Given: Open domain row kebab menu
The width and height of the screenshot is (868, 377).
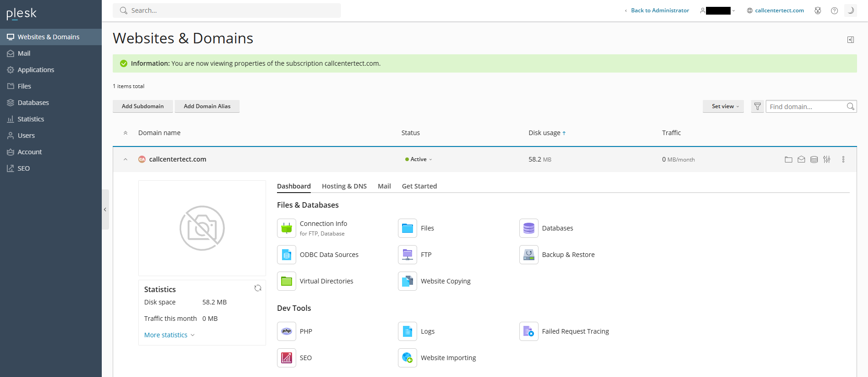Looking at the screenshot, I should click(843, 159).
